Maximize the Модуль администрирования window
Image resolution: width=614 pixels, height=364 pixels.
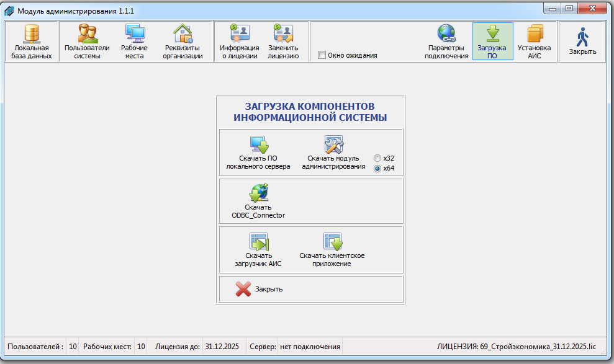[x=569, y=8]
